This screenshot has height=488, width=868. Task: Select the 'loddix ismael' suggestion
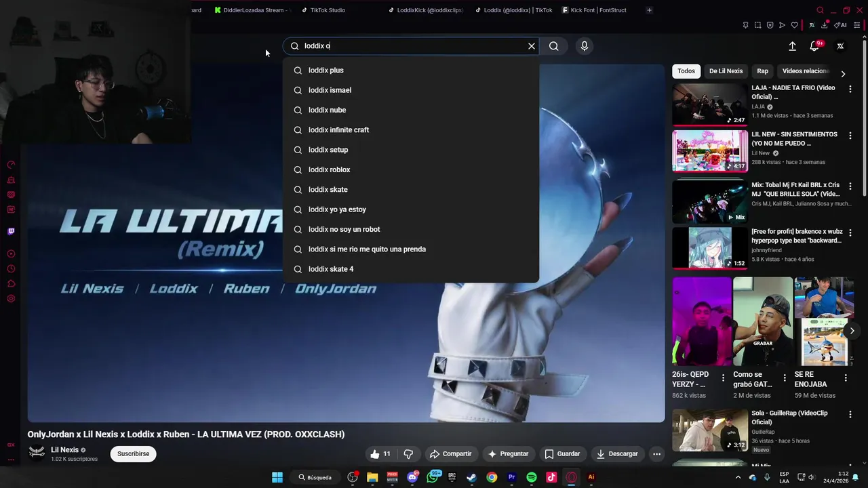click(411, 90)
